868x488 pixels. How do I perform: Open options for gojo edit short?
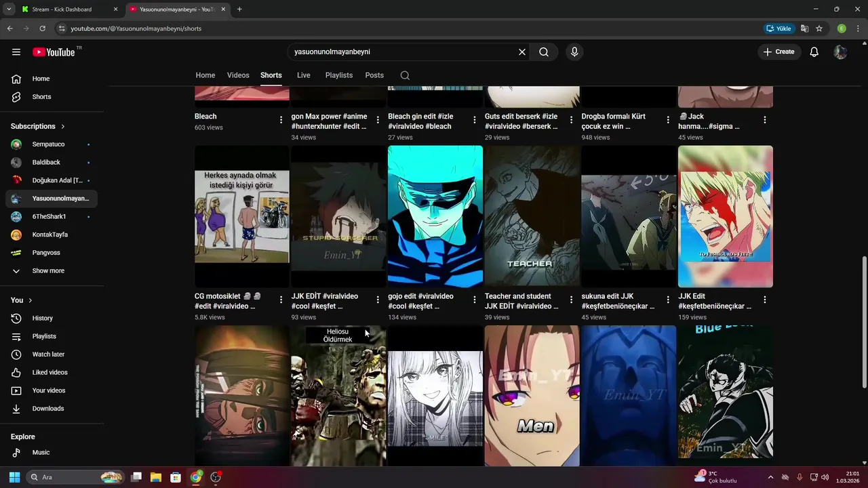pos(475,300)
